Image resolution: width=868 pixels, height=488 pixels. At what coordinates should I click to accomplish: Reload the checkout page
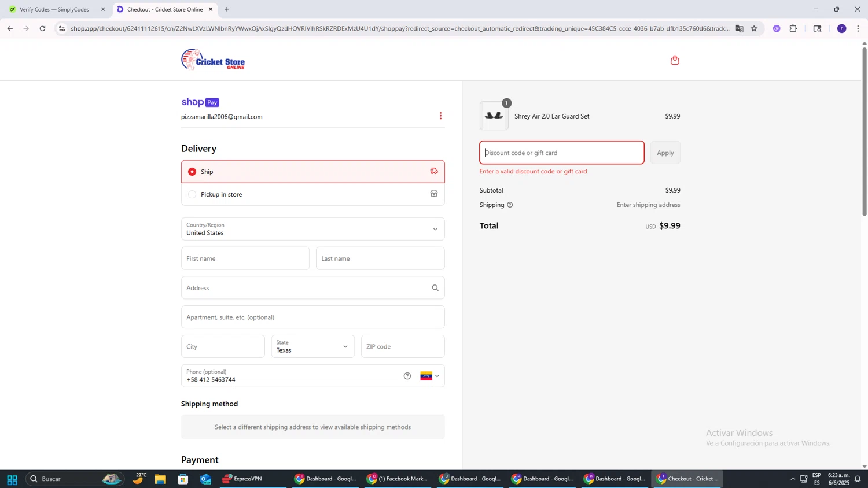[x=42, y=28]
